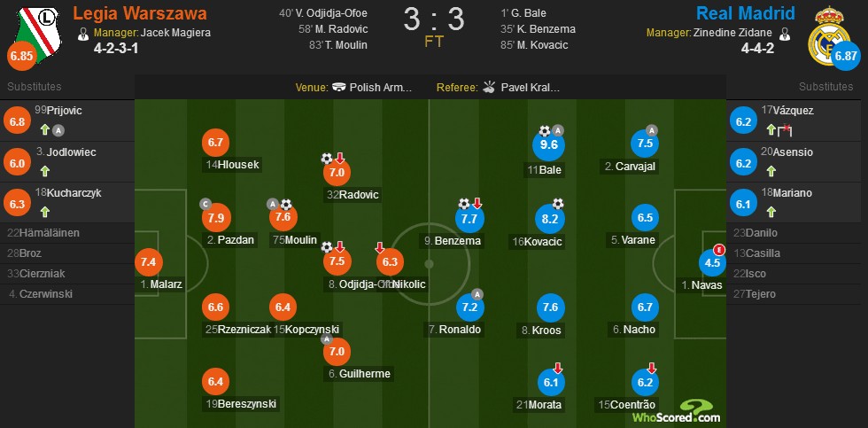Click the manager icon beside Zinedine Zidane
The width and height of the screenshot is (868, 428).
pyautogui.click(x=784, y=34)
